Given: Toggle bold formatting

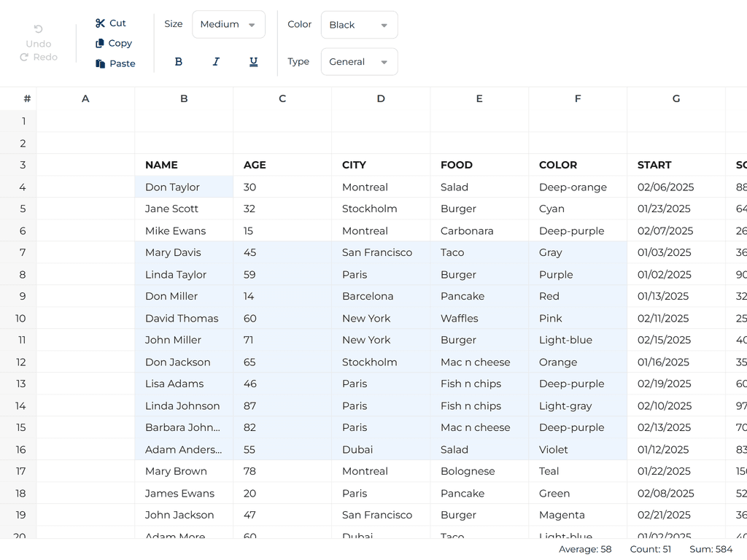Looking at the screenshot, I should [x=178, y=61].
